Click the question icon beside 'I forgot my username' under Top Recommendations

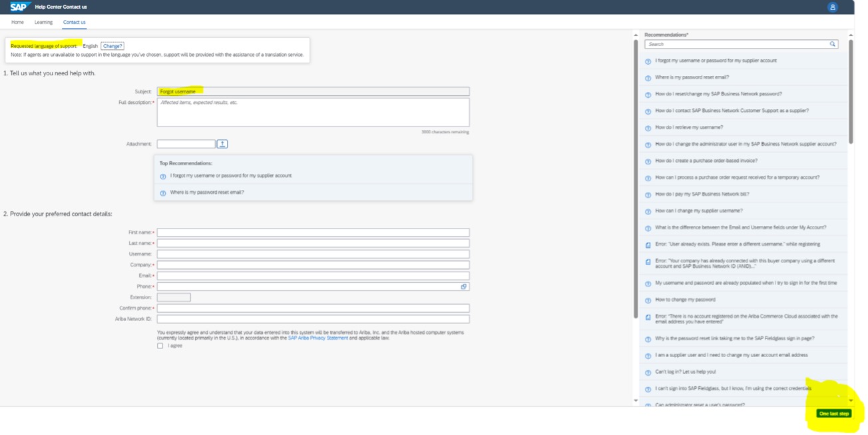[163, 177]
